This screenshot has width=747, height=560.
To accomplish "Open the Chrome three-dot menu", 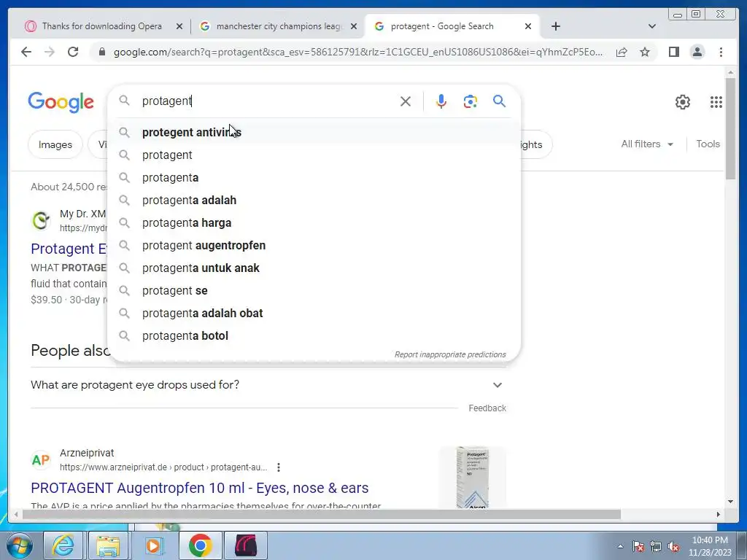I will coord(721,52).
